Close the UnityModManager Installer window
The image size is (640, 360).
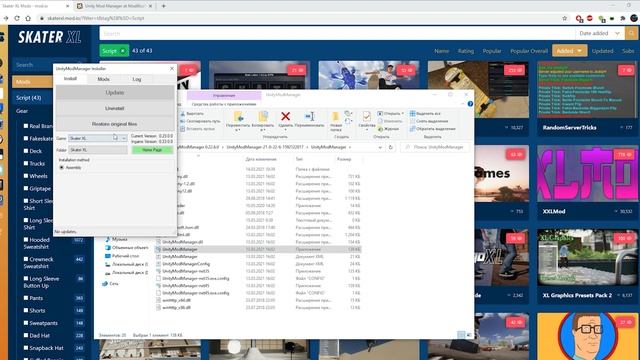172,69
